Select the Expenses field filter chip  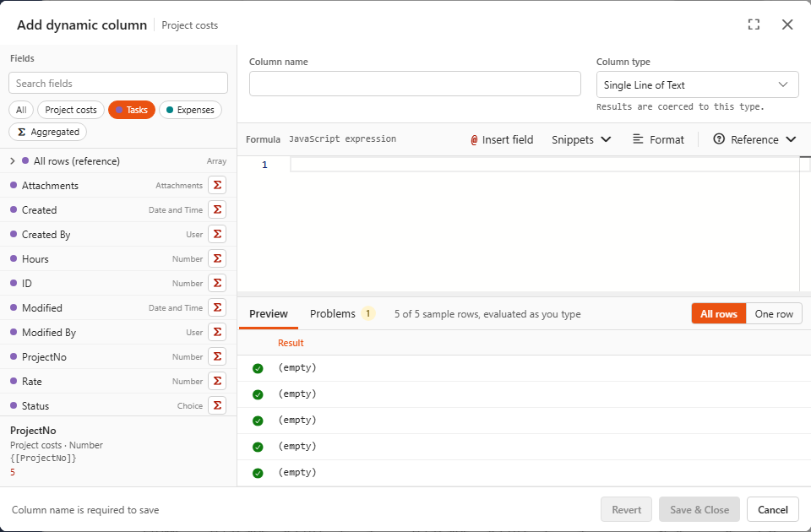coord(190,110)
